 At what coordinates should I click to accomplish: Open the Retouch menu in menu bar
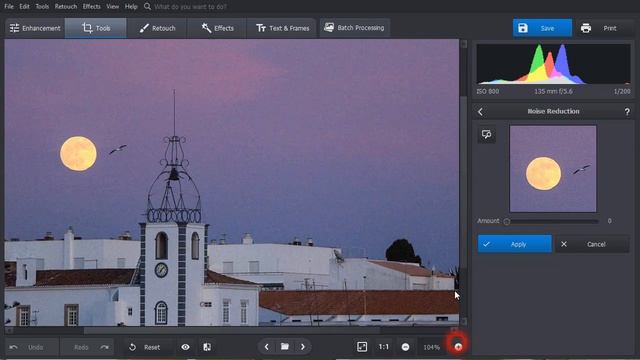pyautogui.click(x=66, y=7)
